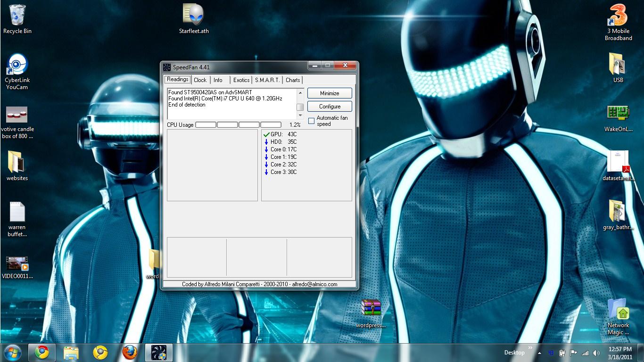Image resolution: width=644 pixels, height=362 pixels.
Task: Click the volume speaker tray icon
Action: click(596, 353)
